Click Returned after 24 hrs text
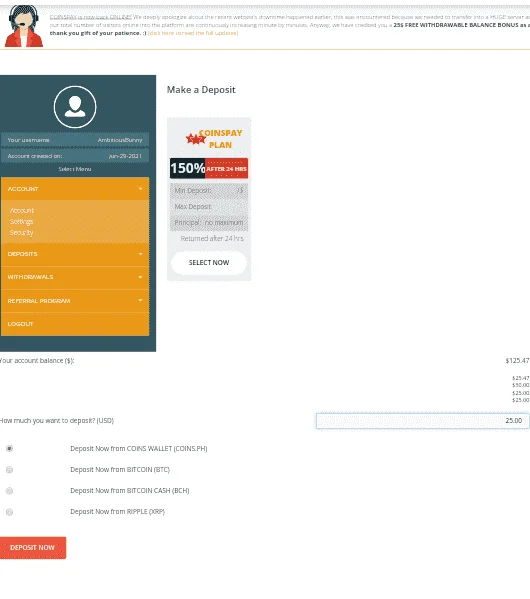This screenshot has height=599, width=530. point(212,238)
